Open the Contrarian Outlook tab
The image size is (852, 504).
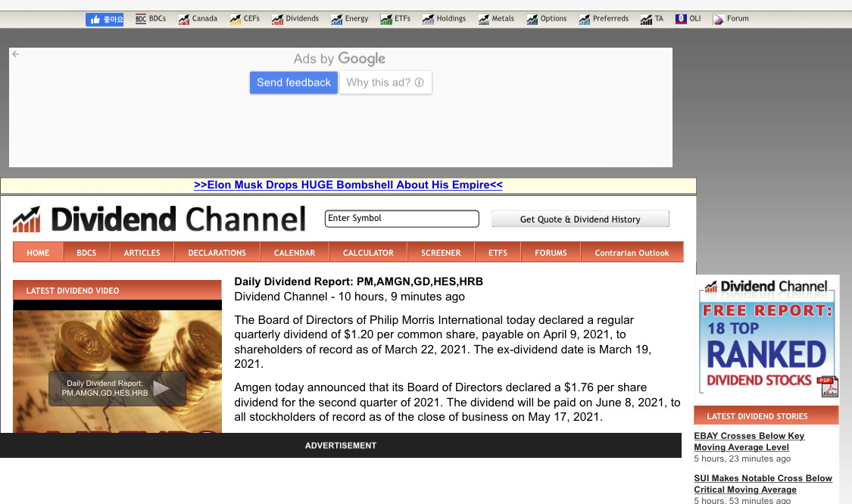point(632,253)
